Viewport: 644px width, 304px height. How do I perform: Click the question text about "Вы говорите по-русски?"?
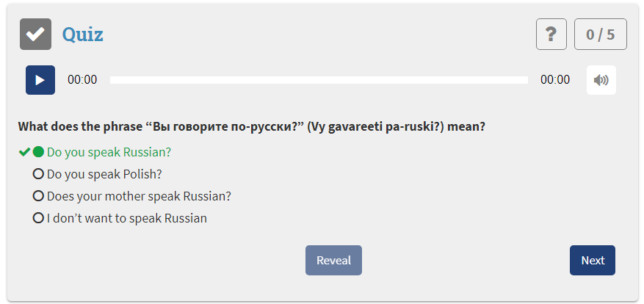click(251, 126)
